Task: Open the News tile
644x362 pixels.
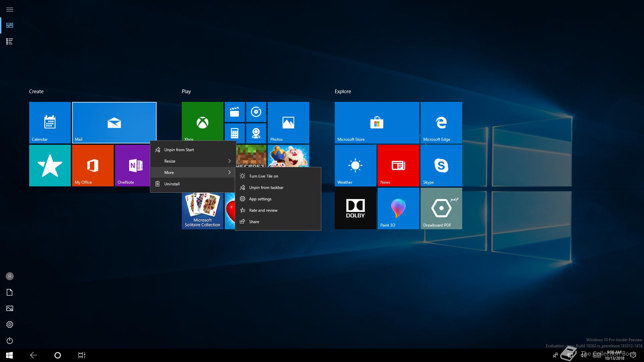Action: (x=398, y=166)
